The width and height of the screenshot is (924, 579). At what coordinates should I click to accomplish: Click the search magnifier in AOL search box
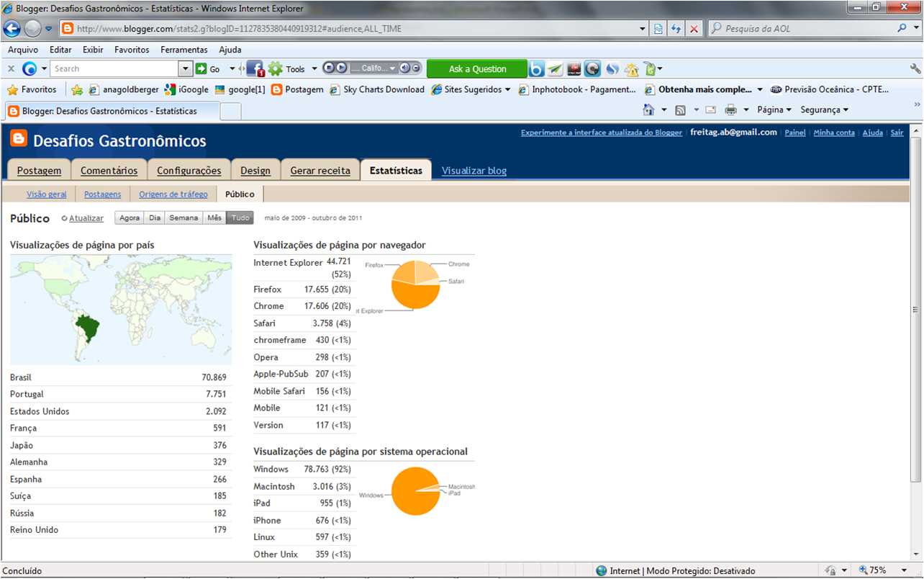902,29
